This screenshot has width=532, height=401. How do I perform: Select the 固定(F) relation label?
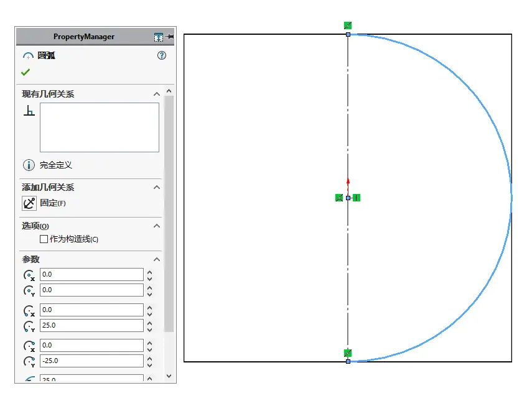pos(53,203)
